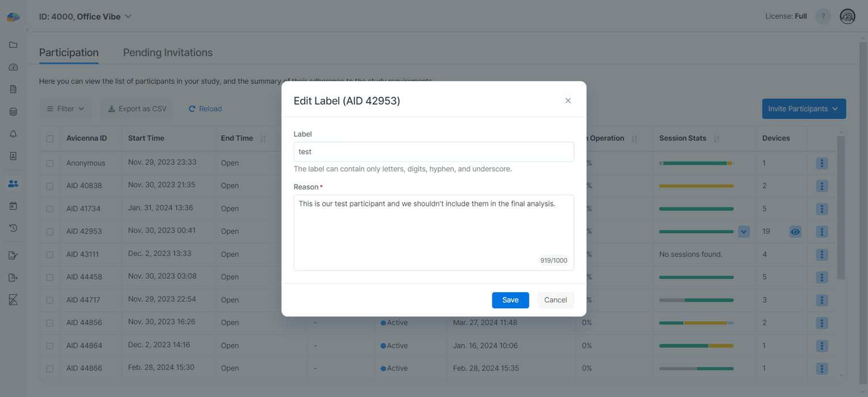Viewport: 868px width, 397px height.
Task: Open the ID 4000 Office Vibe study selector
Action: [x=86, y=16]
